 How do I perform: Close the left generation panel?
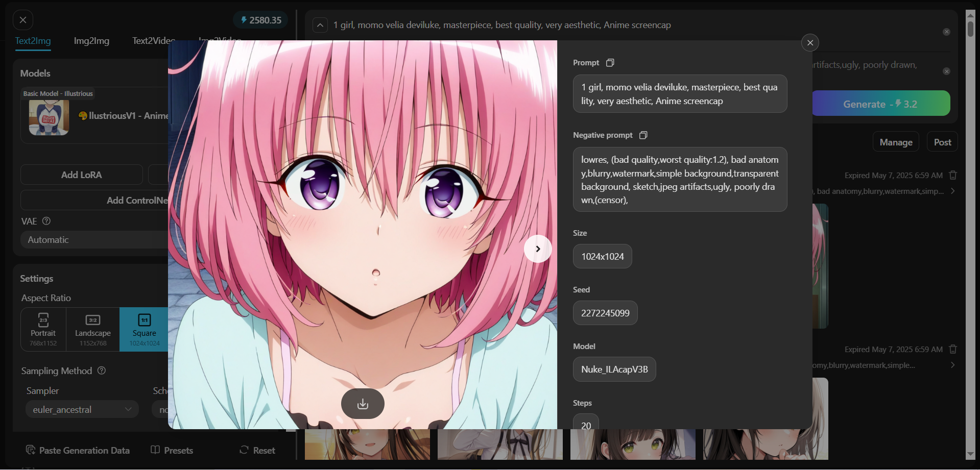click(x=23, y=20)
